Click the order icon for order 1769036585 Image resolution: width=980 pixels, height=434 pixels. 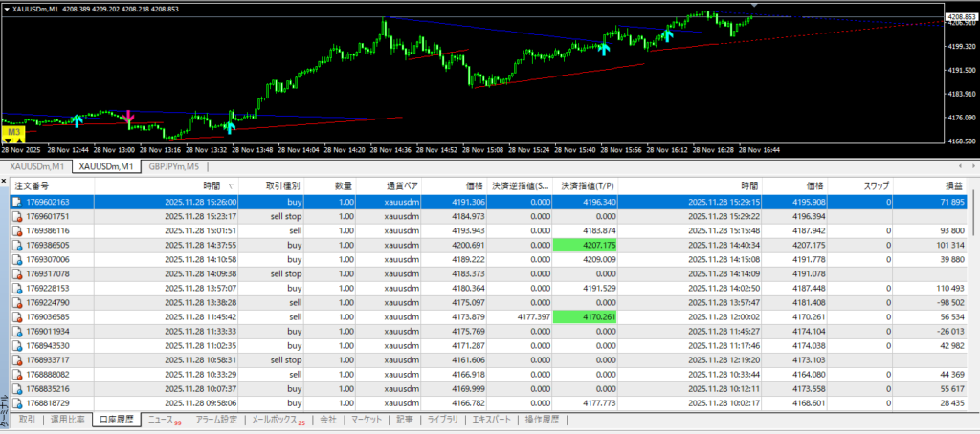(x=17, y=316)
